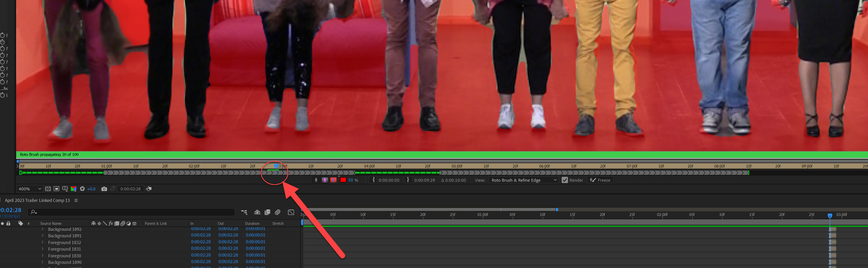The image size is (868, 268).
Task: Open the Graph Editor icon
Action: click(x=290, y=212)
